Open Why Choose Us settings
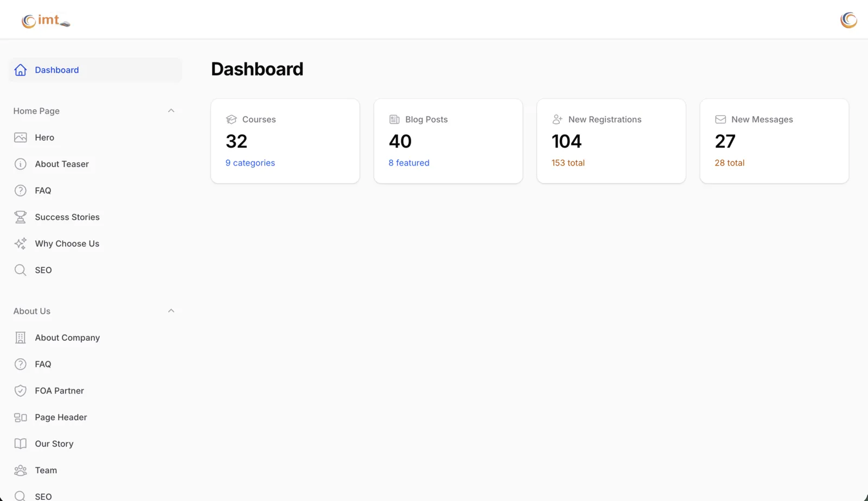The image size is (868, 501). coord(95,244)
